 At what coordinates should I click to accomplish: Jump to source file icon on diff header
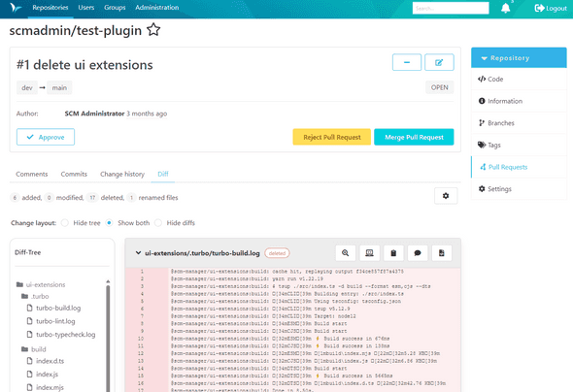coord(442,253)
